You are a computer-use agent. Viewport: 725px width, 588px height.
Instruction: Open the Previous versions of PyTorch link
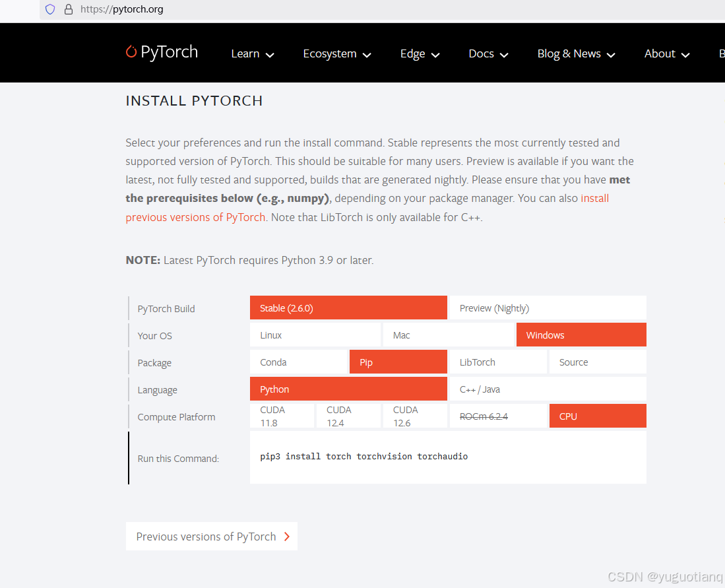211,536
